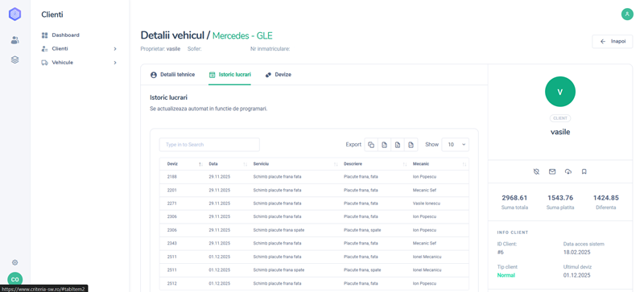The width and height of the screenshot is (644, 292).
Task: Open the settings gear in the left rail
Action: tap(14, 262)
